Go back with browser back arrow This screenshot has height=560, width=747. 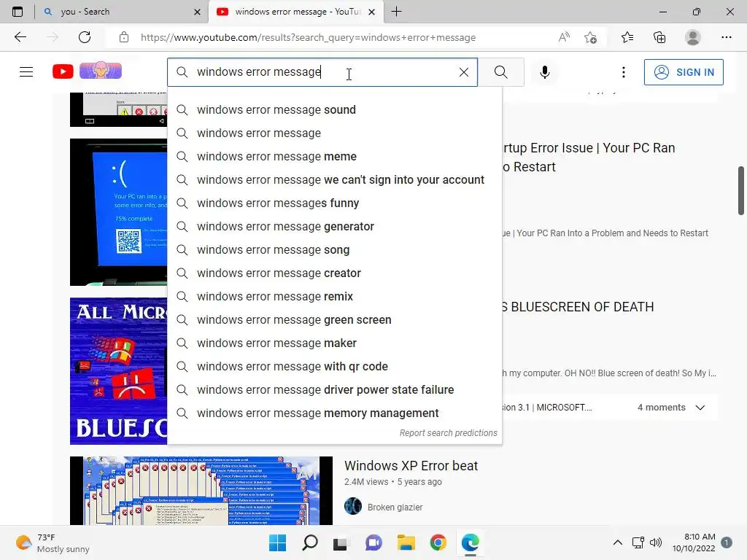tap(20, 37)
